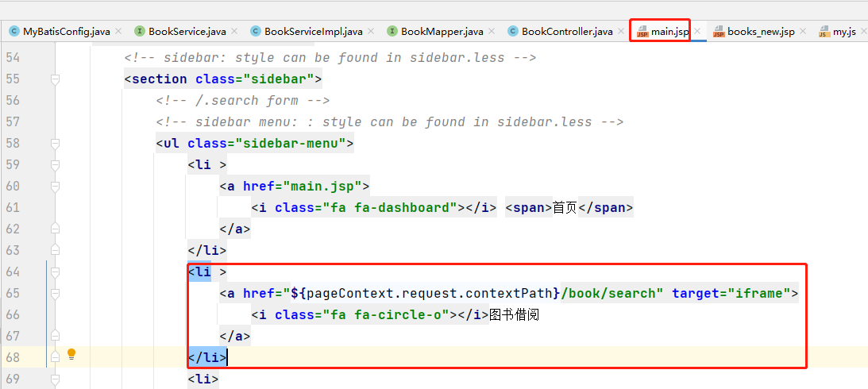Click the "/book/search" path text
868x389 pixels.
coord(608,293)
